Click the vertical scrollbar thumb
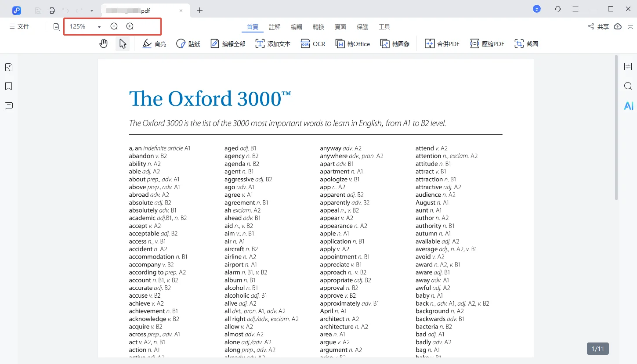The width and height of the screenshot is (637, 364). pyautogui.click(x=616, y=127)
